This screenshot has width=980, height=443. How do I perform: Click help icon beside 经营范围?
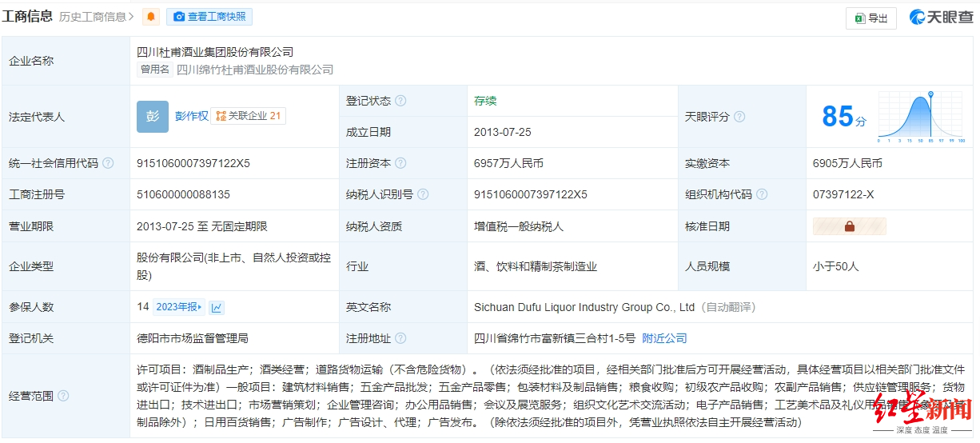(63, 396)
